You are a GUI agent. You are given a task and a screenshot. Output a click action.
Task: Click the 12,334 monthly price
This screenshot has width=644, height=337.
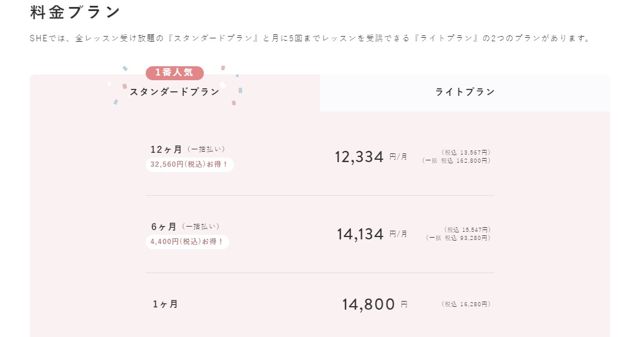coord(359,157)
